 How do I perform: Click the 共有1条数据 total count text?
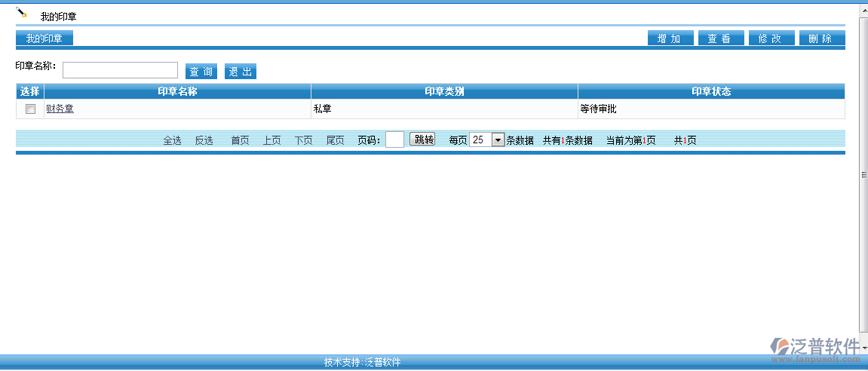point(567,141)
